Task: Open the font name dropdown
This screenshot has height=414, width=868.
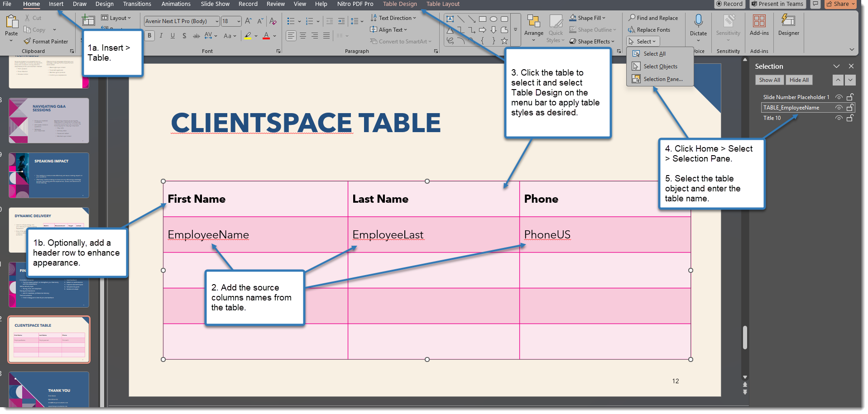Action: click(217, 21)
